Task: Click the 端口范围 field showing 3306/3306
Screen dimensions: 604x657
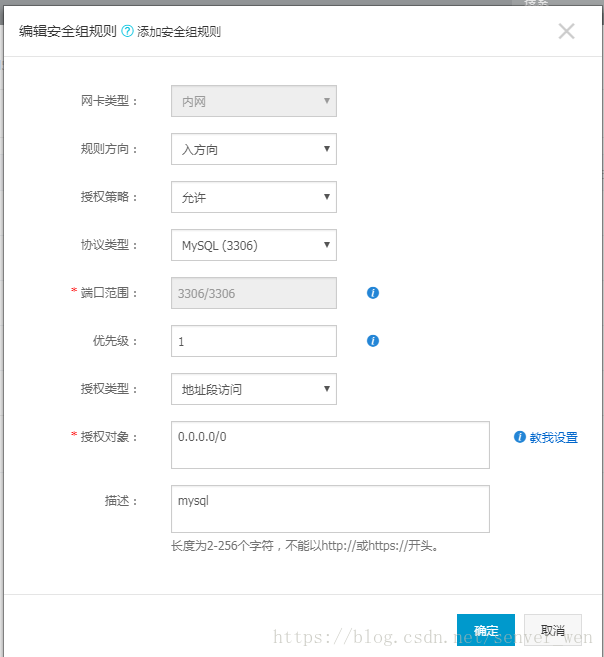Action: [x=254, y=293]
